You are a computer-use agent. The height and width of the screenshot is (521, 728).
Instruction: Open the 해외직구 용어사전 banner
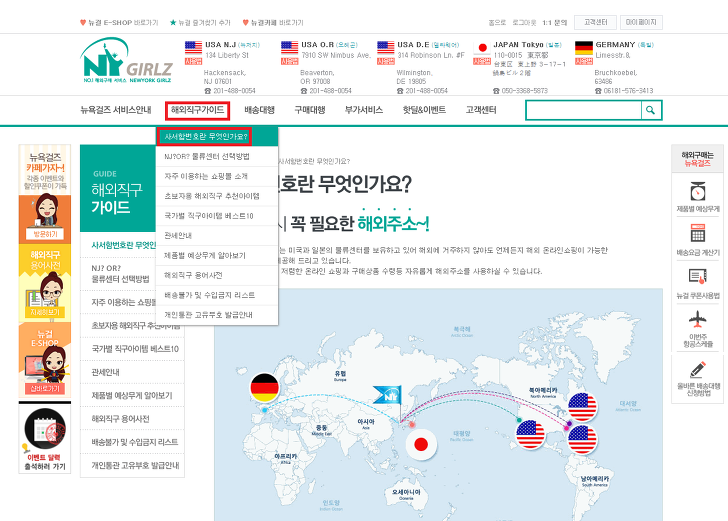(45, 283)
